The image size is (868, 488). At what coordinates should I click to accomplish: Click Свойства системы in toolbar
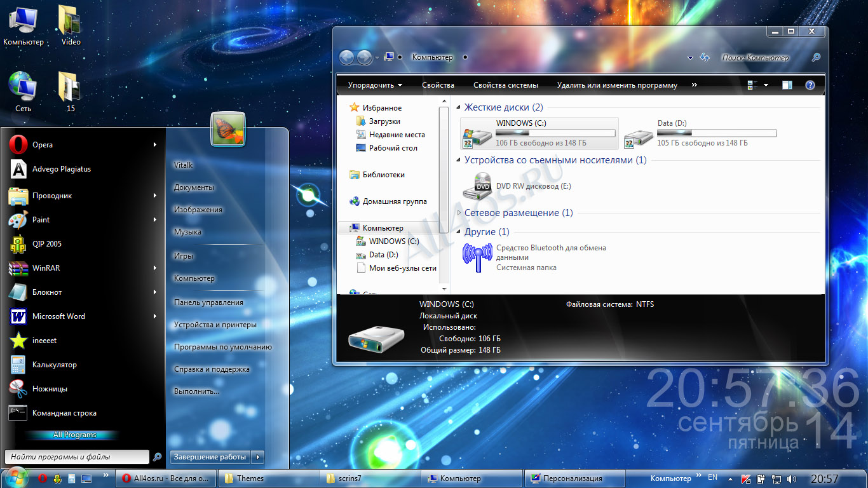point(506,85)
